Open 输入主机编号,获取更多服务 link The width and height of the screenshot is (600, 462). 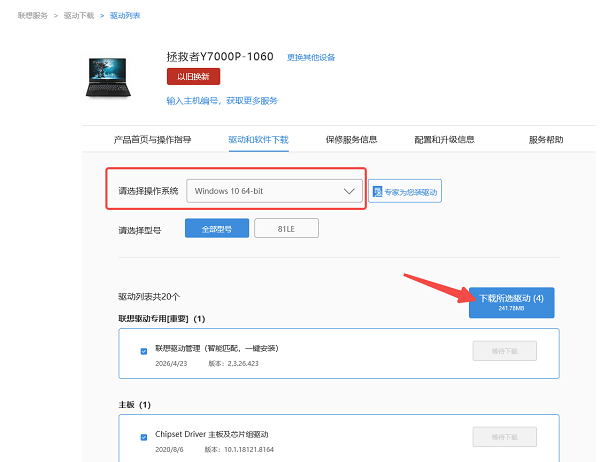tap(222, 101)
